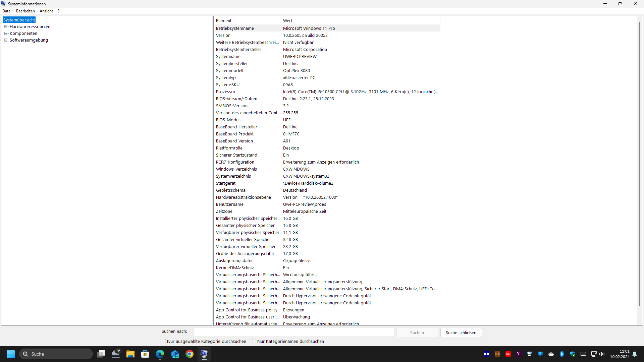Sort by the Element column header
This screenshot has height=362, width=644.
point(247,21)
